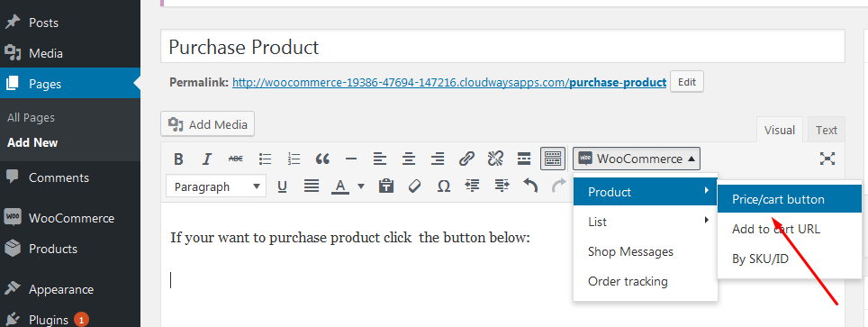Switch to the Visual editor tab

(x=780, y=131)
